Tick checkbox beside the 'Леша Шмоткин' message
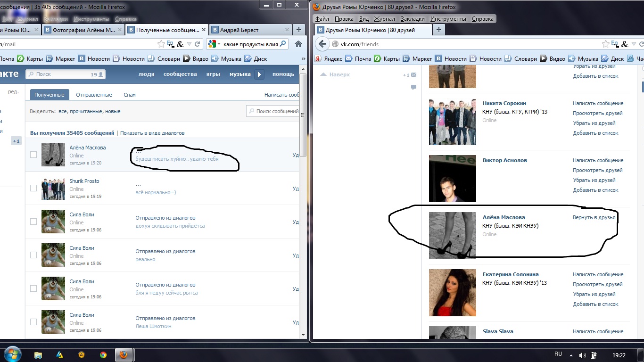Image resolution: width=644 pixels, height=362 pixels. click(33, 322)
